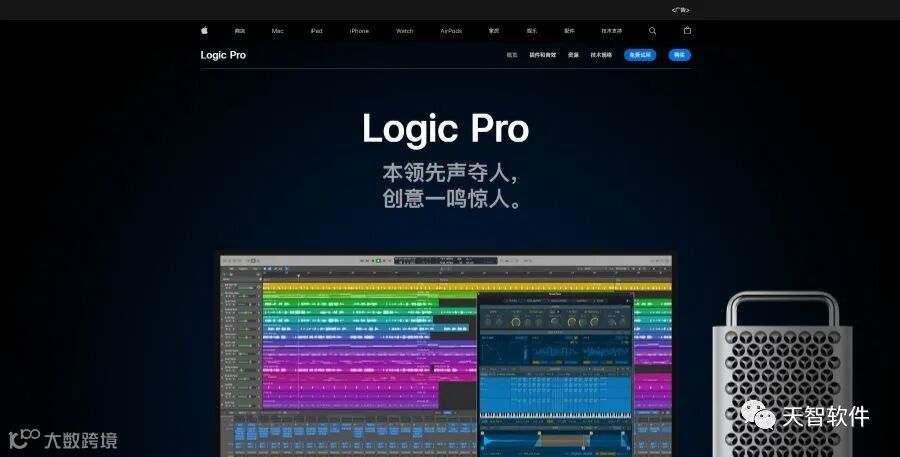900x457 pixels.
Task: Open the shopping bag icon
Action: pos(687,30)
